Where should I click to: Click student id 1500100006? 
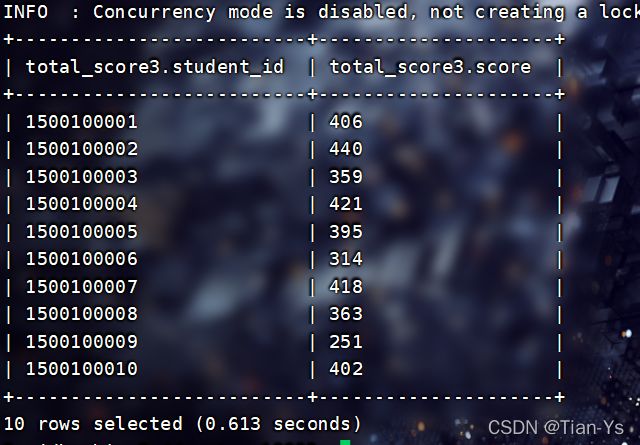[82, 259]
